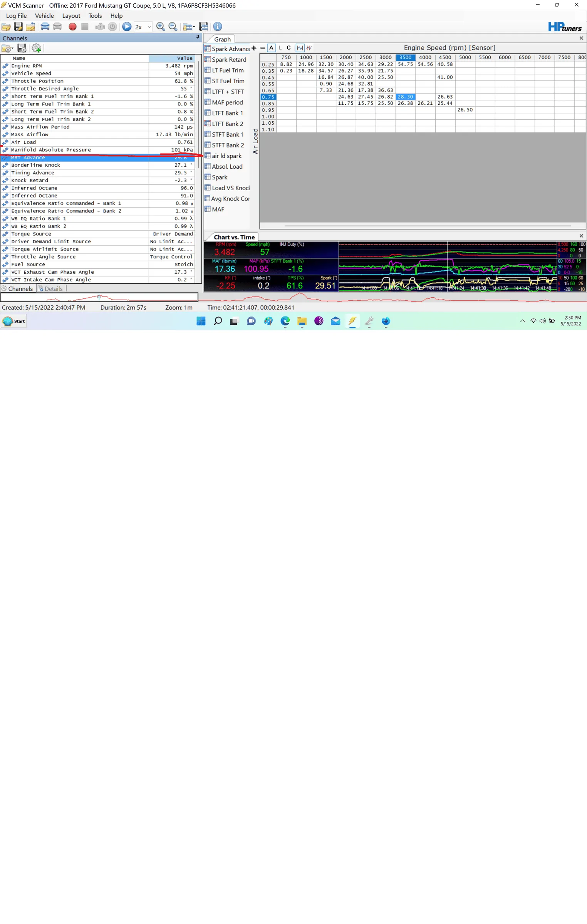Viewport: 587px width, 924px height.
Task: Open File Explorer from the taskbar
Action: 302,321
